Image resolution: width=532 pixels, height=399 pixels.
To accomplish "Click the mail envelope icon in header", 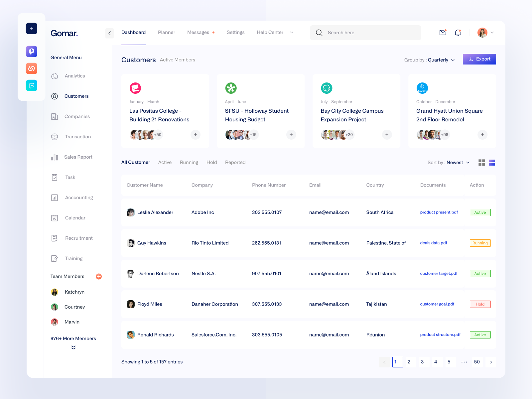I will [443, 33].
